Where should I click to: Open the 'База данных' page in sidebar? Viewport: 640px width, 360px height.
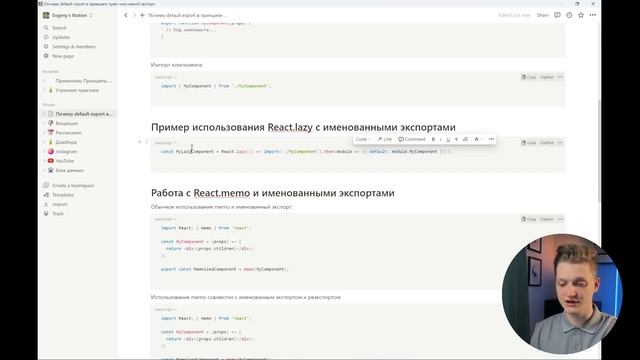[x=69, y=170]
